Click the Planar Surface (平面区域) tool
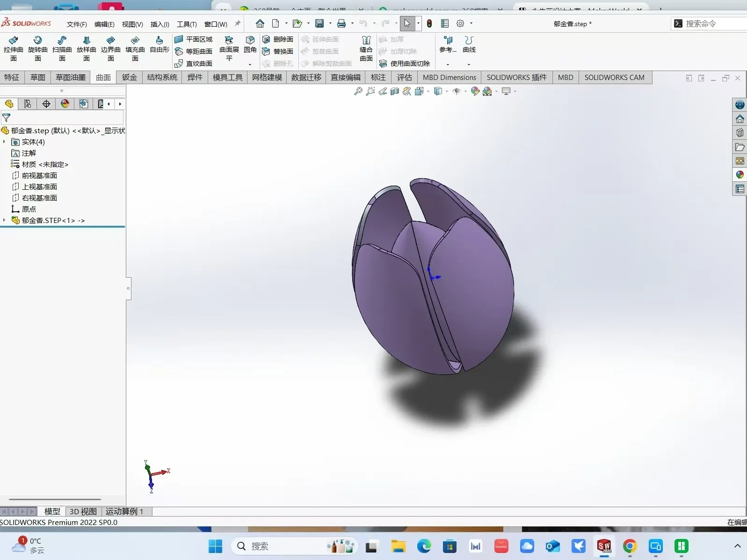 tap(194, 39)
